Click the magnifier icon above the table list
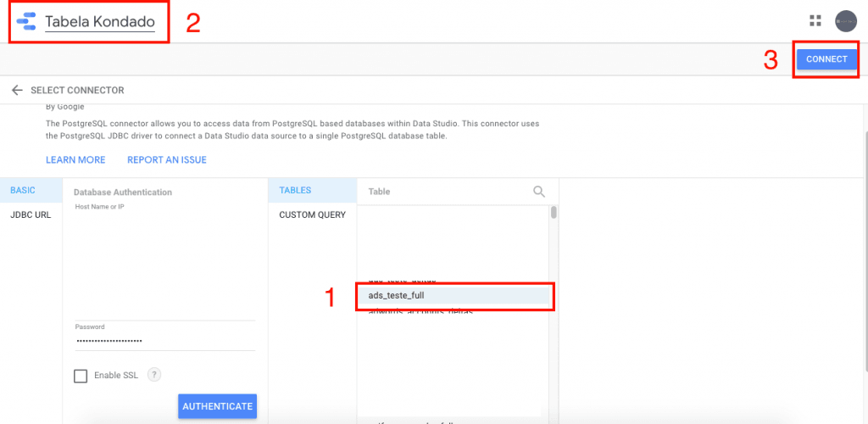This screenshot has height=424, width=868. pos(538,192)
